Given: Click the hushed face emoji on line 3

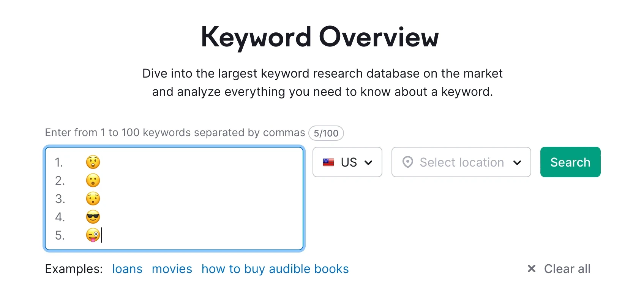Looking at the screenshot, I should [x=93, y=199].
